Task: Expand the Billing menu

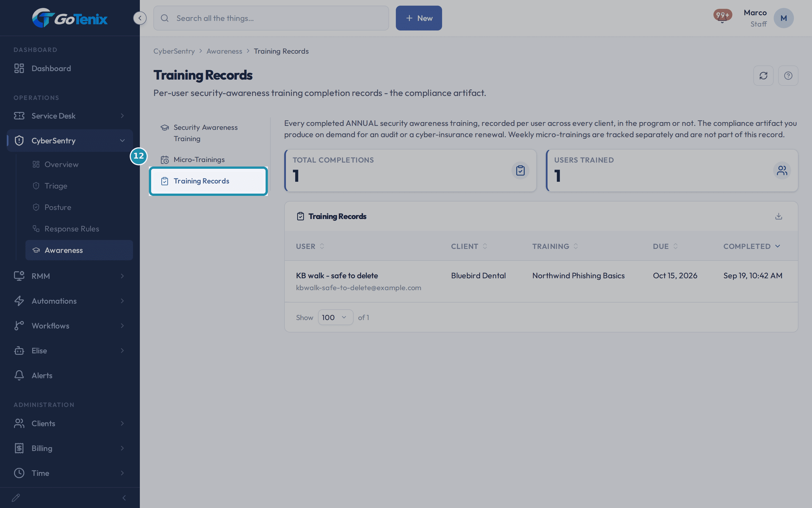Action: [70, 448]
